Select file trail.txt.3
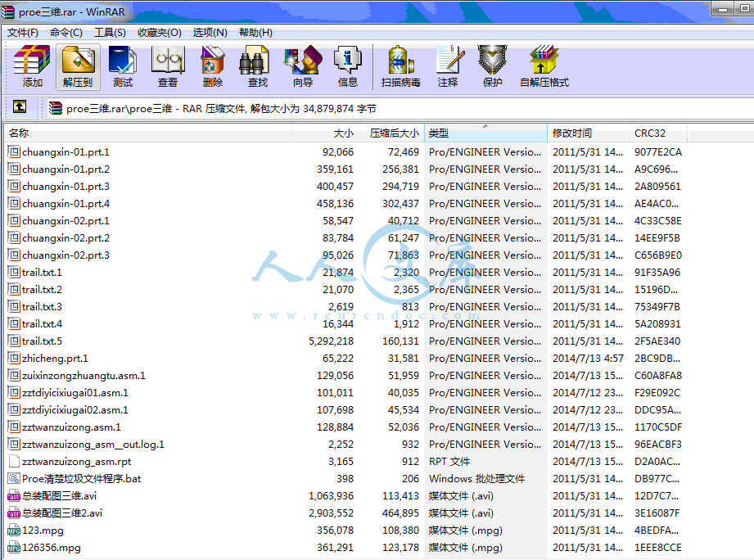 (x=43, y=307)
